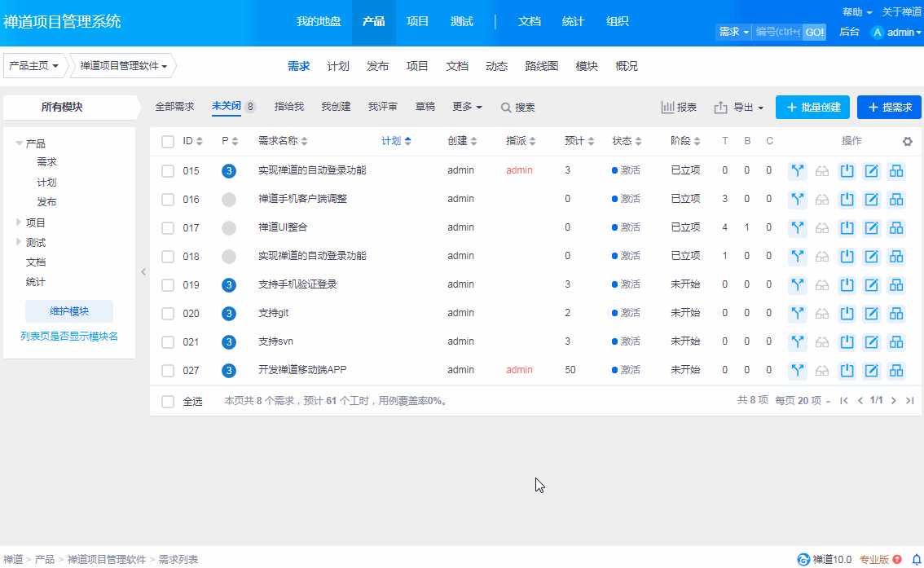
Task: Click the close icon for story 017
Action: [x=847, y=228]
